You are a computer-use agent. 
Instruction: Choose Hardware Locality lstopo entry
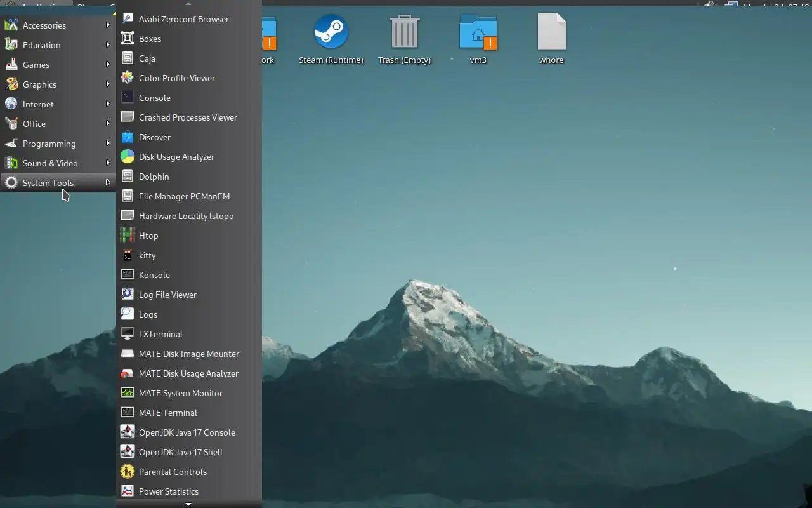(189, 216)
